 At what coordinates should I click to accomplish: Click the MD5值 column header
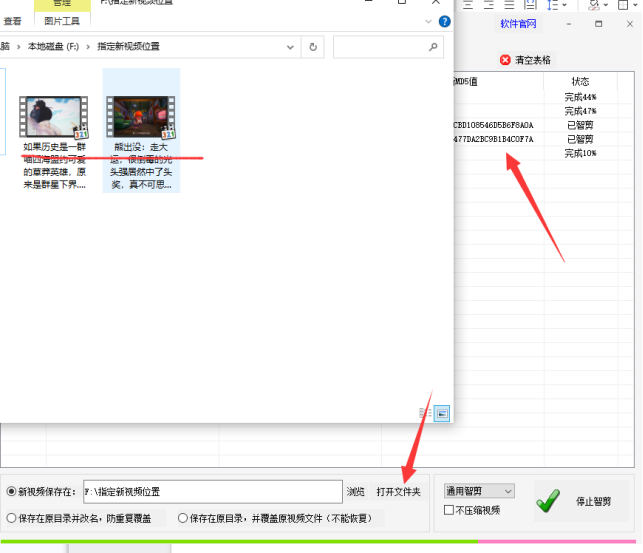(499, 81)
